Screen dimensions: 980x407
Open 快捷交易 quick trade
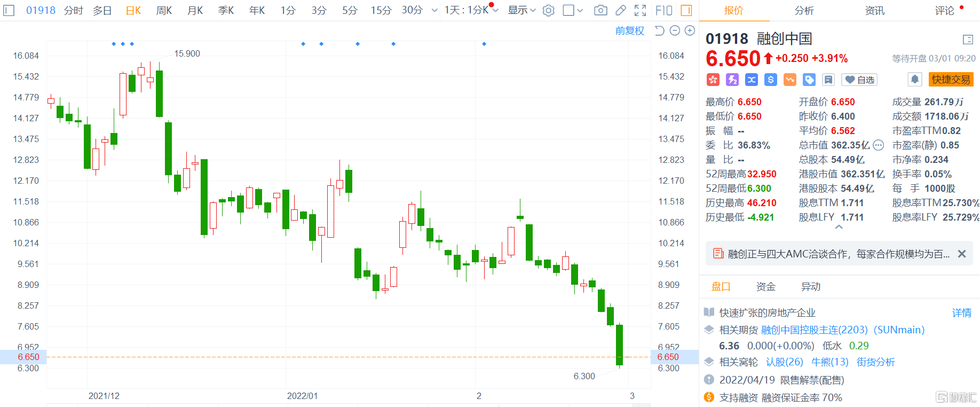point(951,80)
